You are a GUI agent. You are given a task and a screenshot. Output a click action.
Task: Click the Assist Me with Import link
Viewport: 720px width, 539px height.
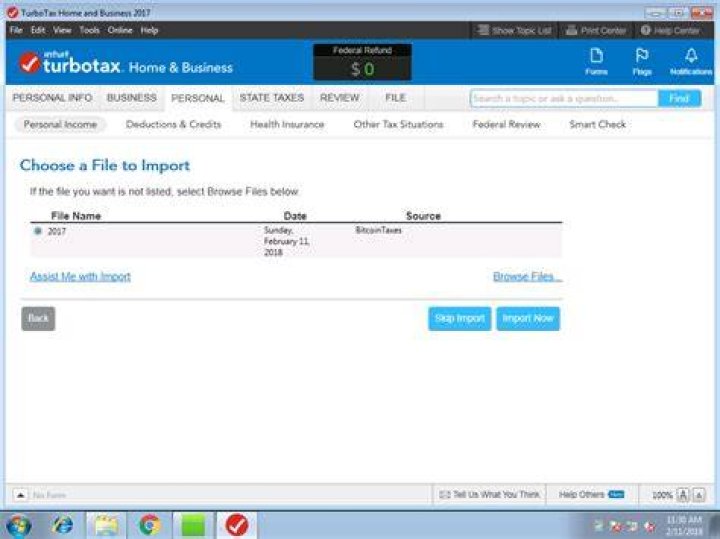click(x=80, y=276)
